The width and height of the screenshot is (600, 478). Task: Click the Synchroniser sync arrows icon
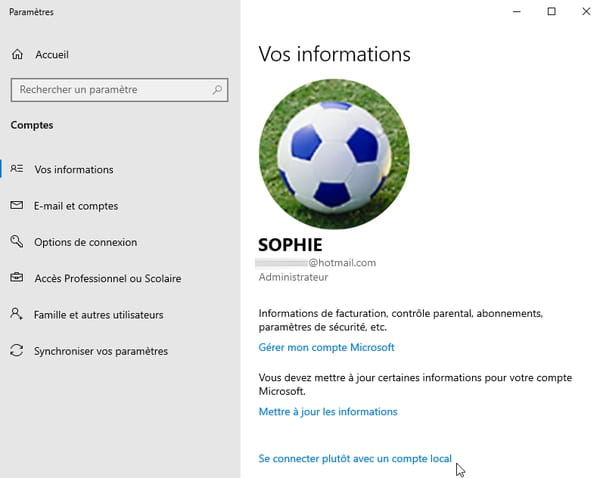[x=16, y=350]
